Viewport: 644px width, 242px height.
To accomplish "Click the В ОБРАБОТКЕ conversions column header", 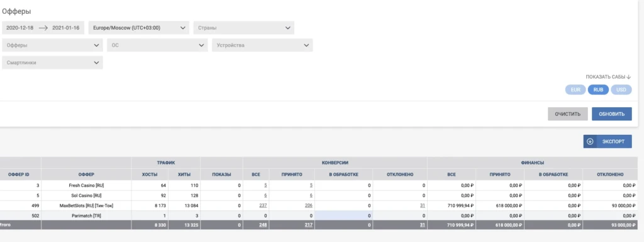I will pyautogui.click(x=344, y=175).
